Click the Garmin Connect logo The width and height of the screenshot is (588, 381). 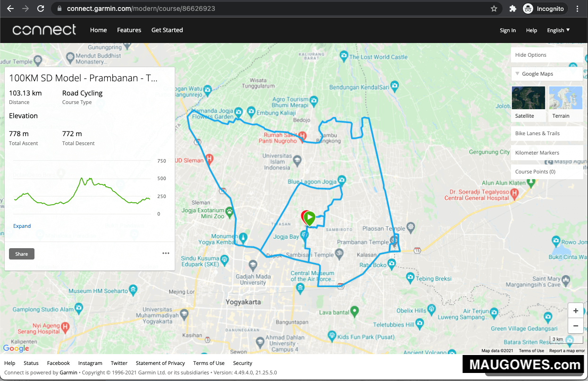click(x=44, y=30)
